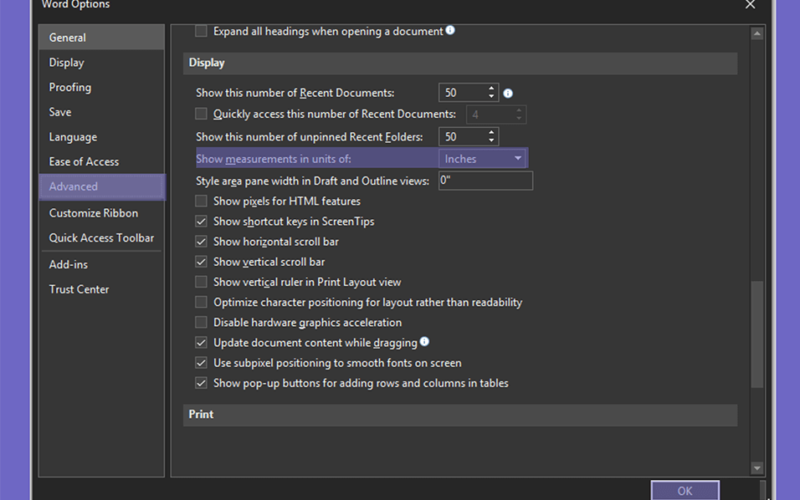Check Optimize character positioning for layout
Viewport: 800px width, 500px height.
pos(201,302)
